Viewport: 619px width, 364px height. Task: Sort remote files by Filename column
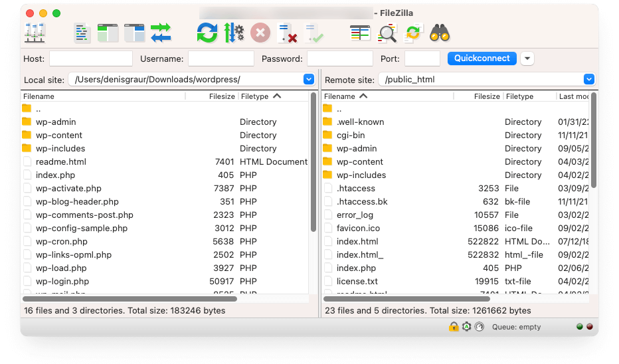(339, 96)
